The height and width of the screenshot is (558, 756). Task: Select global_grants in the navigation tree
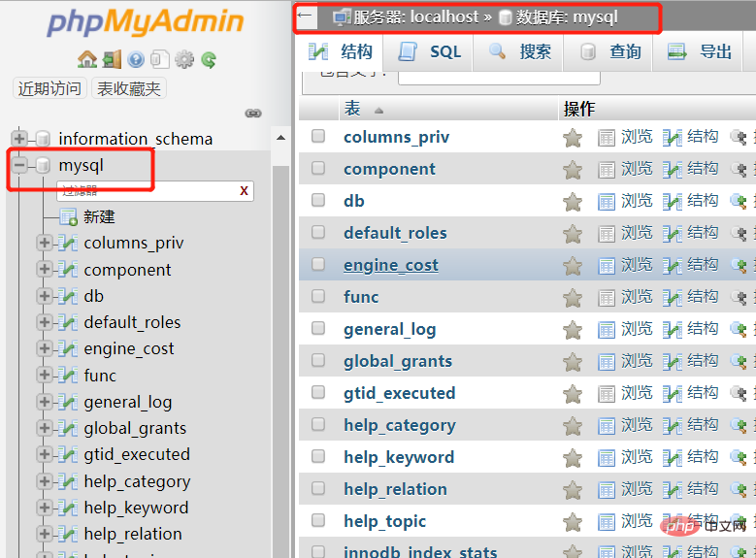(135, 428)
